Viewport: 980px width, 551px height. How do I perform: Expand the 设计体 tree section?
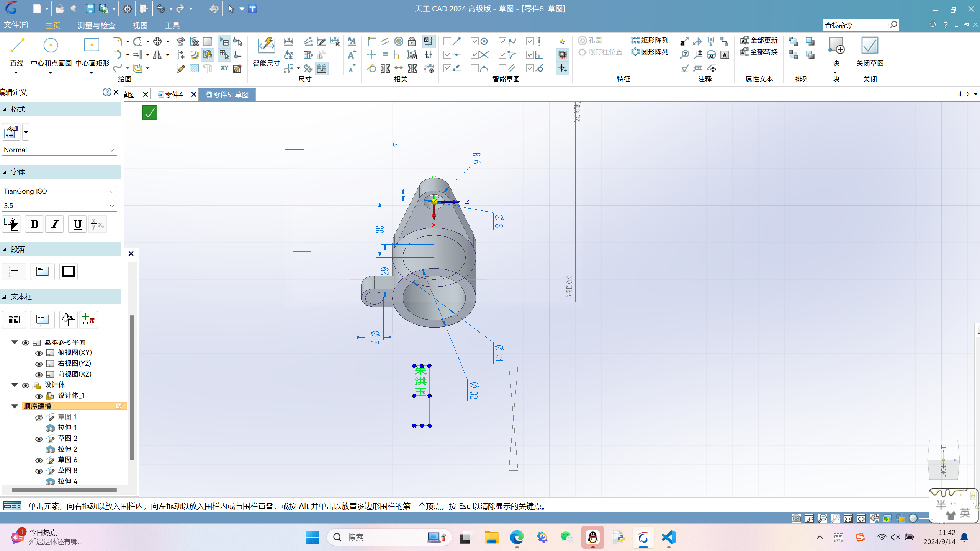click(x=14, y=385)
